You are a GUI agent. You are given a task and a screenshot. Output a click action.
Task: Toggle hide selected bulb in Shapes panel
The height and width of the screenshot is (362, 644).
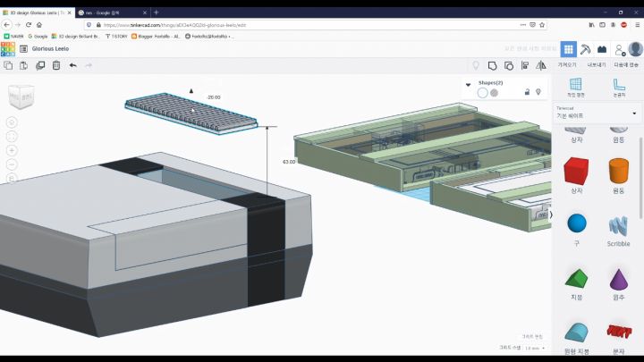pos(538,92)
